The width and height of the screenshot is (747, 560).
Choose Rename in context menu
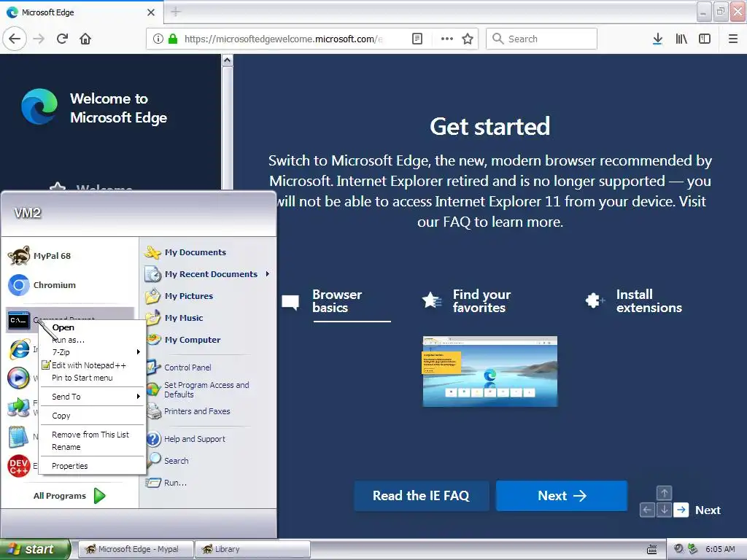92,447
